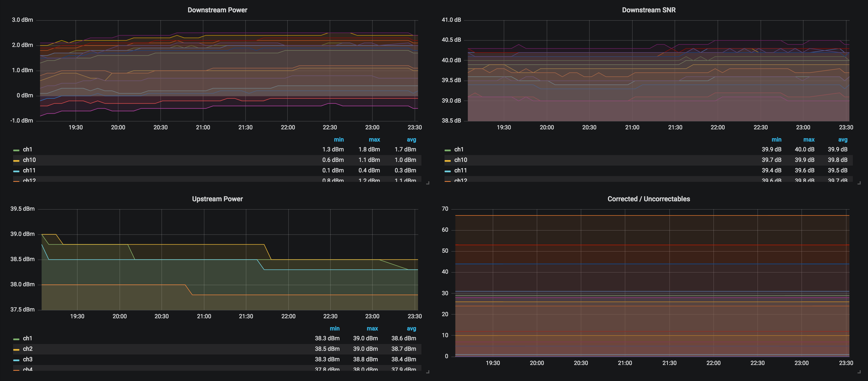Toggle ch10 series in Downstream Power legend
Viewport: 868px width, 381px height.
29,160
